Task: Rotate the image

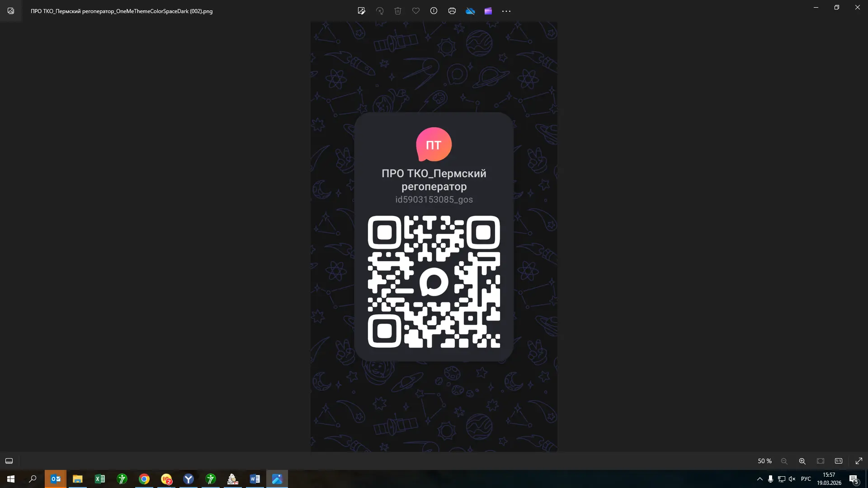Action: 380,11
